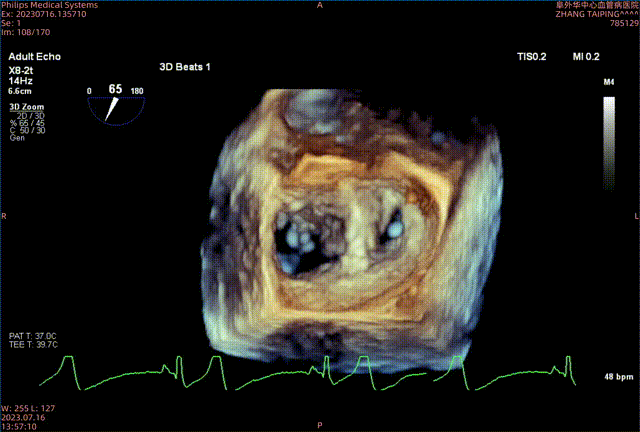This screenshot has width=640, height=432.
Task: Click the M4 marker above the color bar
Action: coord(609,80)
